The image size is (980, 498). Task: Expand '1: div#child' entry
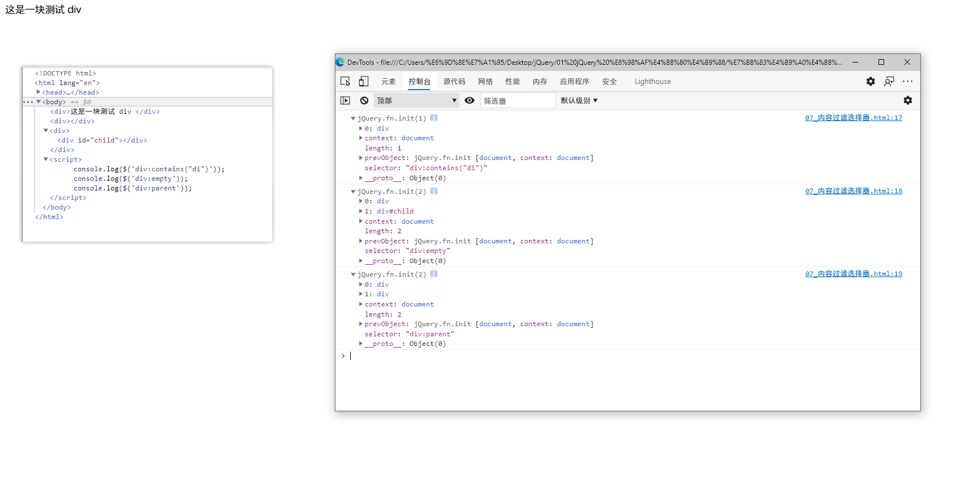(x=361, y=211)
